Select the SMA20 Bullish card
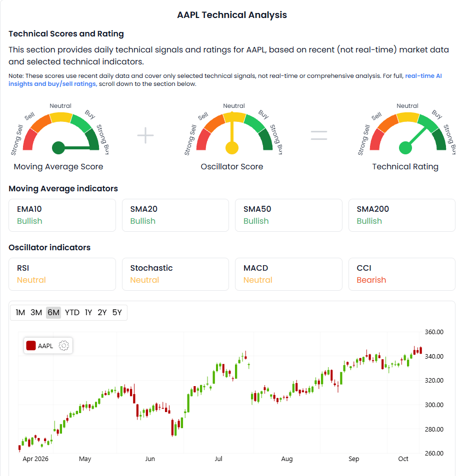This screenshot has width=460, height=476. click(175, 215)
